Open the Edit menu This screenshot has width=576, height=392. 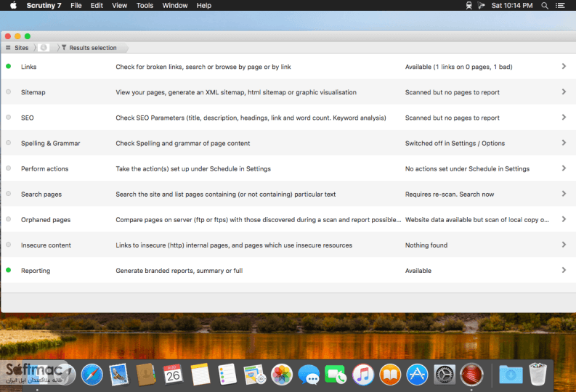pos(97,6)
